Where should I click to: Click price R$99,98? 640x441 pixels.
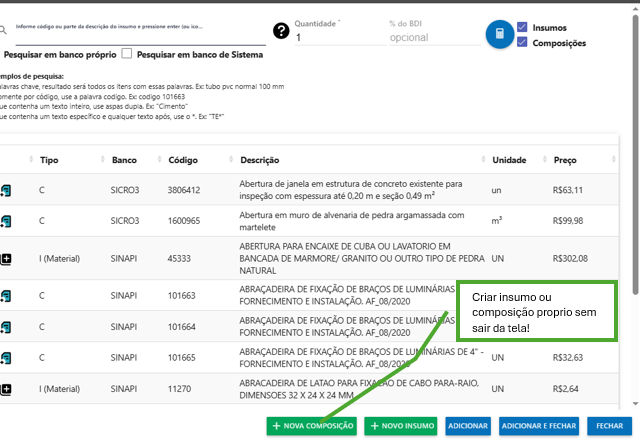coord(568,221)
